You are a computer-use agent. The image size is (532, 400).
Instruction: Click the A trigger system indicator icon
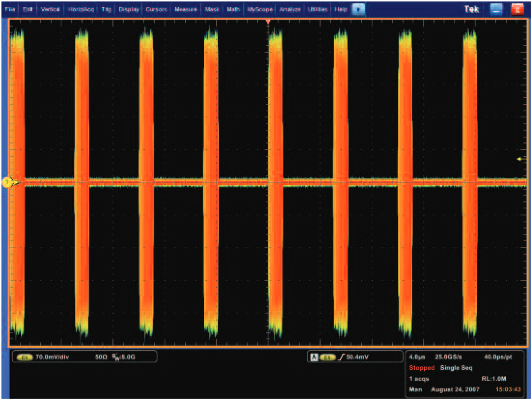click(314, 357)
